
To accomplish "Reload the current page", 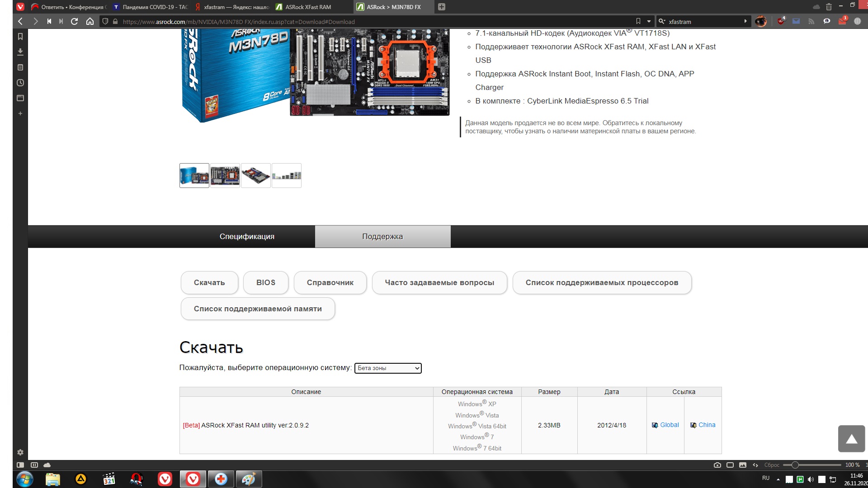I will (75, 21).
